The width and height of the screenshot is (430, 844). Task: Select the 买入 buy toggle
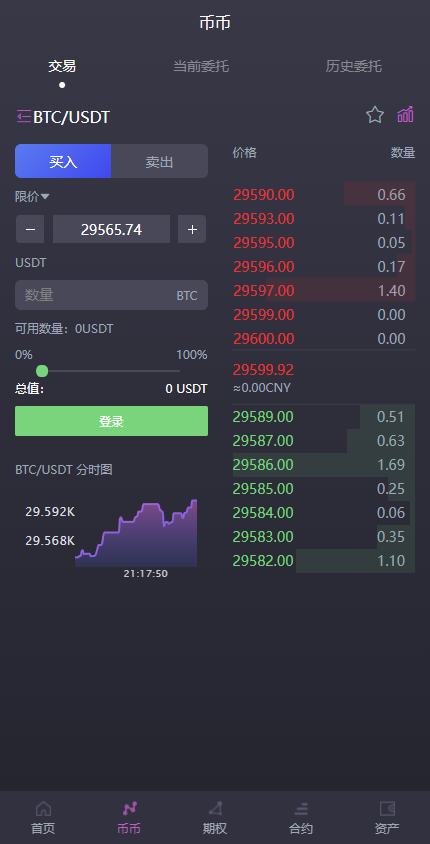[x=63, y=161]
